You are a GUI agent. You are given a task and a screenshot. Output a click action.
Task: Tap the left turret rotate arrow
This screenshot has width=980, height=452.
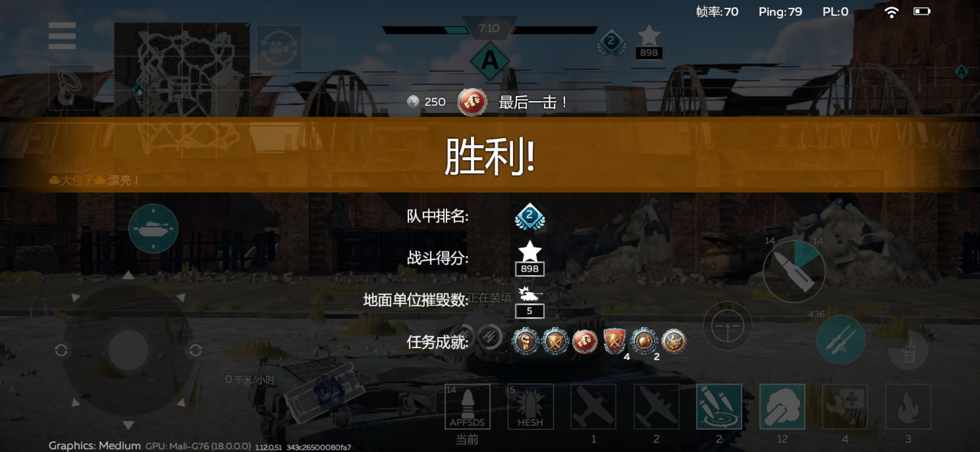(61, 350)
